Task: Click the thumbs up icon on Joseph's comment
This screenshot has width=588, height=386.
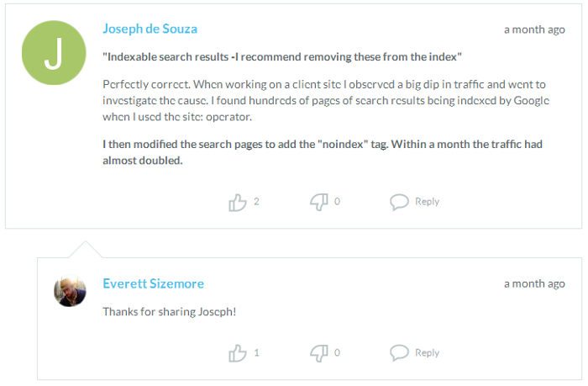Action: click(x=238, y=202)
